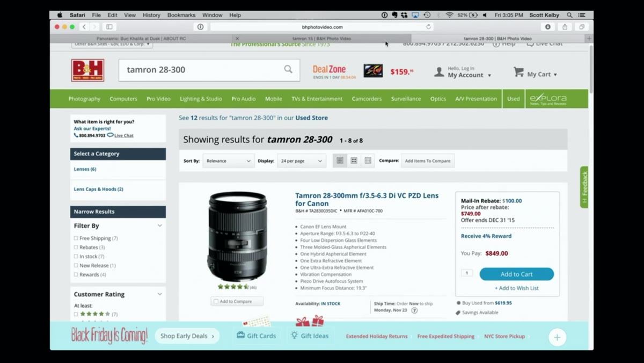The width and height of the screenshot is (644, 363).
Task: Click the search magnifier icon in B&H search box
Action: (288, 69)
